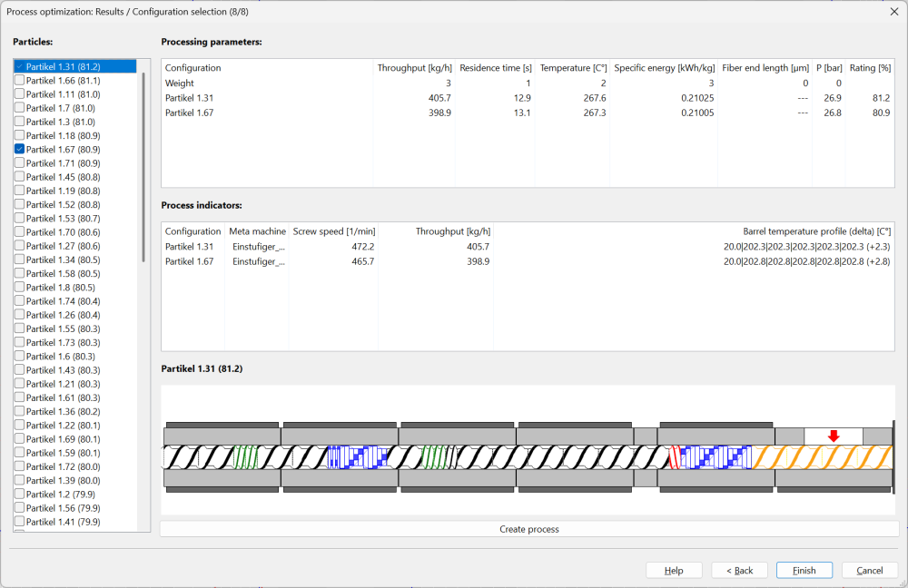Check Partikel 1.59 (80.1)

[20, 453]
